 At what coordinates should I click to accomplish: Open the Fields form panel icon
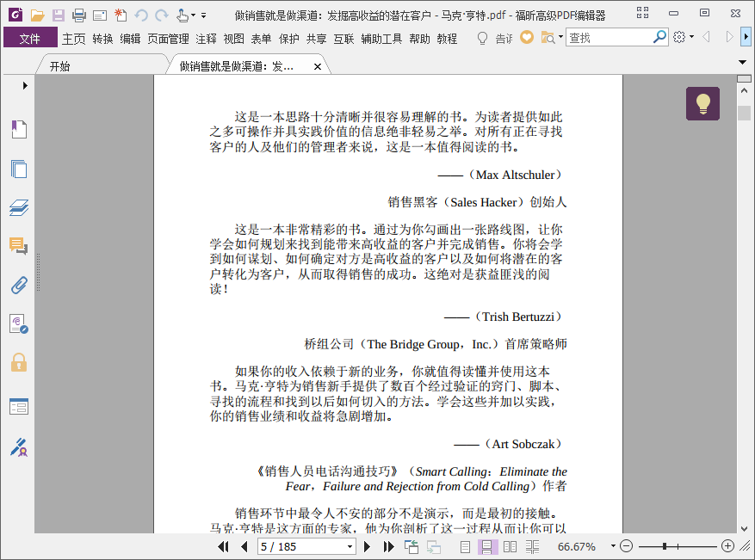[x=19, y=407]
